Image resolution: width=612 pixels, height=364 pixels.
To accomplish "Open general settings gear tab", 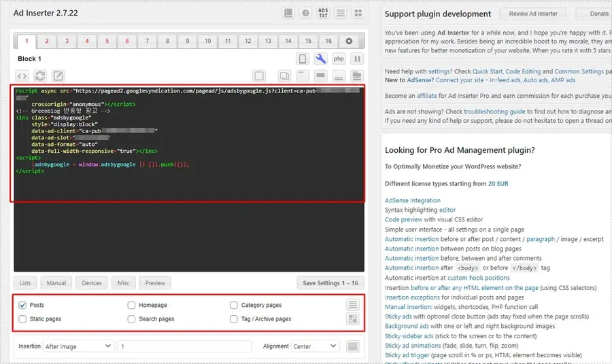I will (x=349, y=41).
